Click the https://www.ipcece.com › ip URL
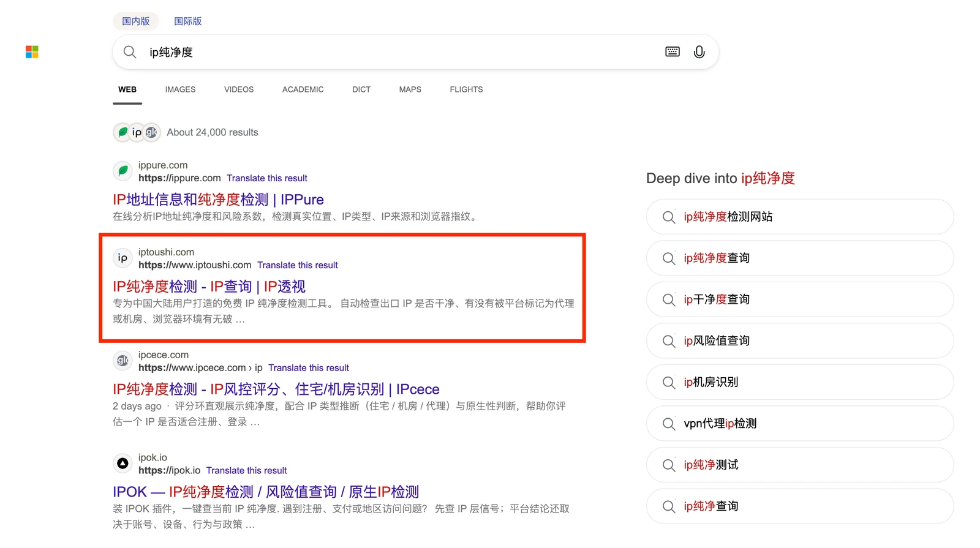The image size is (980, 548). [x=200, y=368]
